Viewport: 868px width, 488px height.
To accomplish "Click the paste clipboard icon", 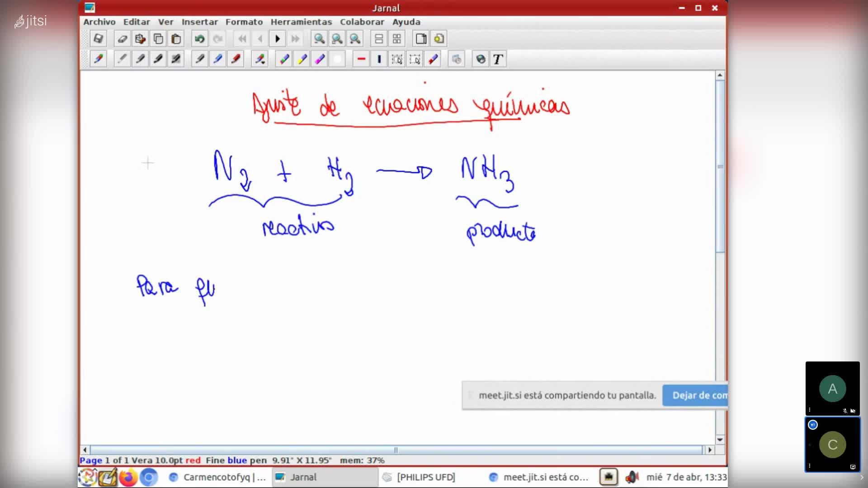I will tap(176, 39).
